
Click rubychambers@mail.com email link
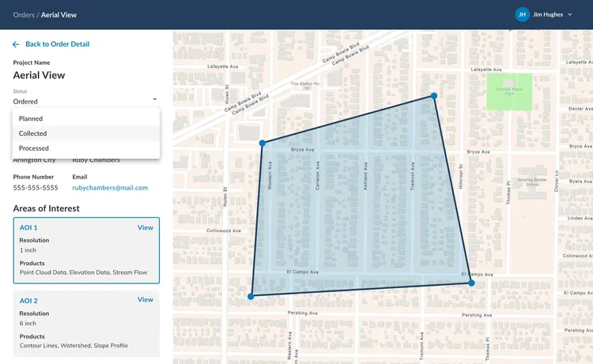(x=110, y=188)
